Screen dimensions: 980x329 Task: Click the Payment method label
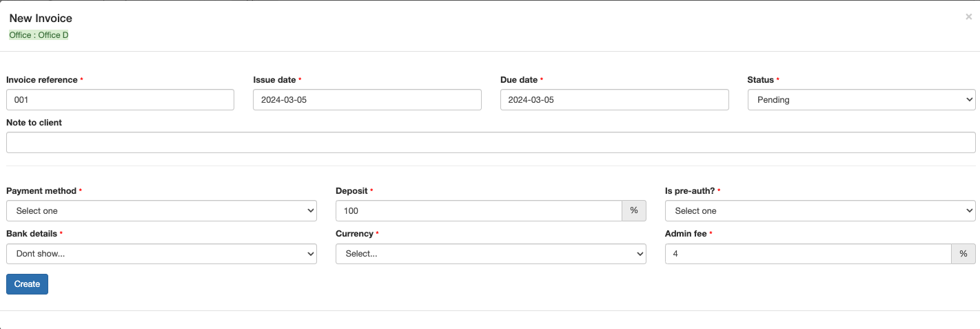click(41, 191)
